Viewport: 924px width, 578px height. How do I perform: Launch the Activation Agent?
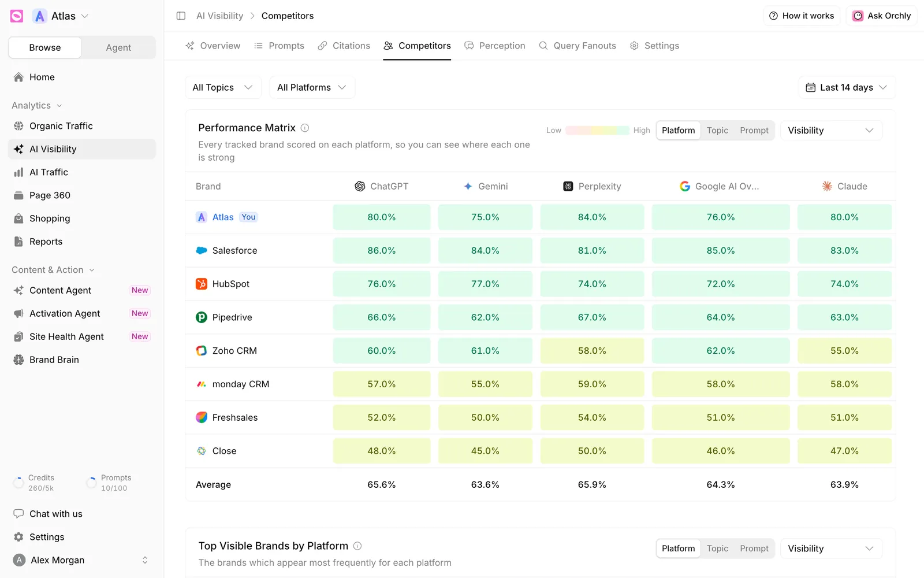pyautogui.click(x=82, y=313)
